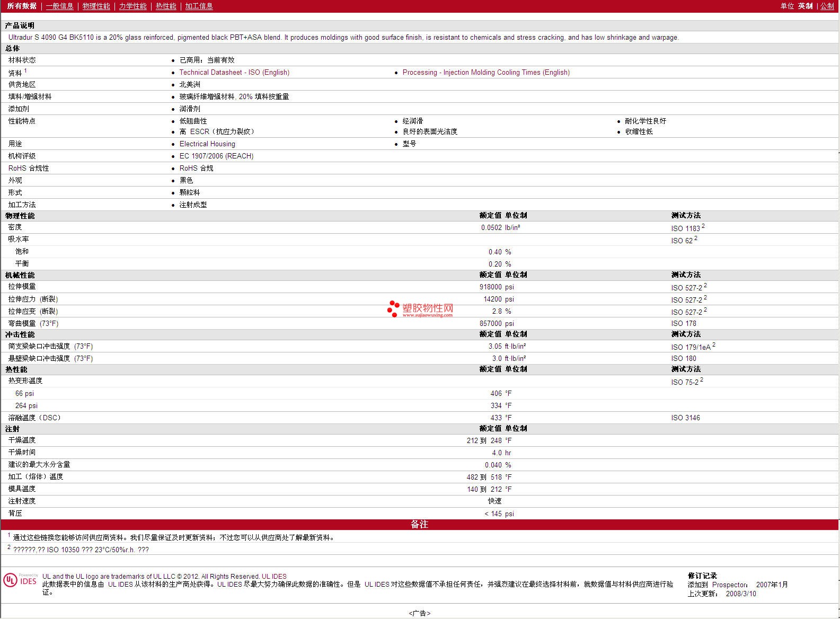Jump to the 热性能 tab

tap(166, 6)
